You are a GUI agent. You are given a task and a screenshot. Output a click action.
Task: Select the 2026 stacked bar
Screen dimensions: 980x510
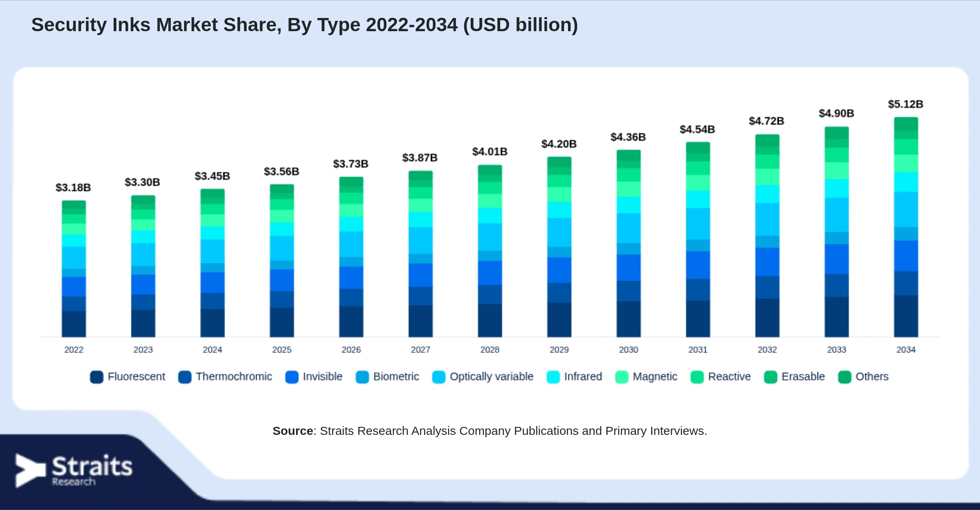click(351, 257)
